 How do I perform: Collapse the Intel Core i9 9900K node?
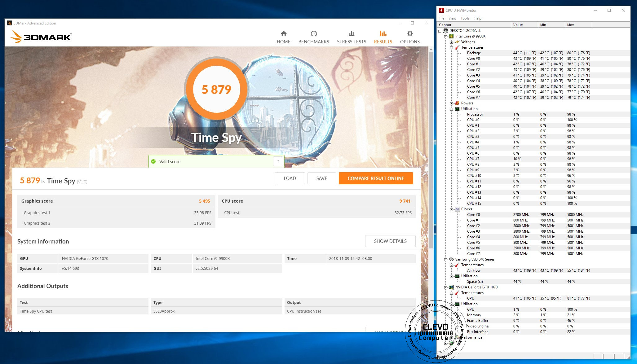click(x=446, y=36)
